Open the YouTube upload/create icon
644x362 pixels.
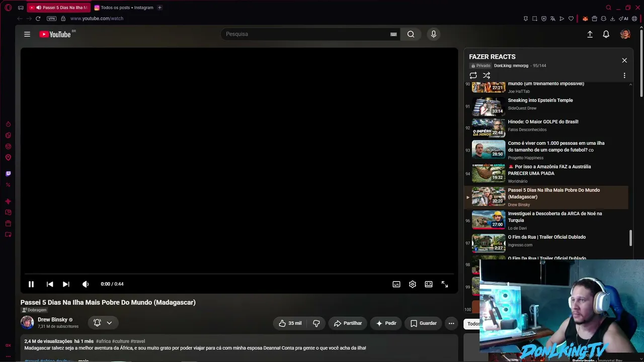[590, 34]
